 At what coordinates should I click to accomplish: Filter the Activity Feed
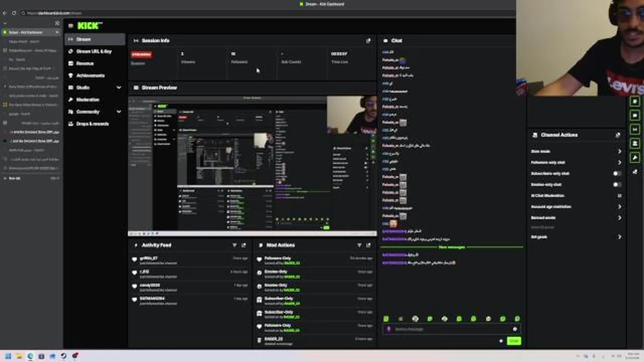pyautogui.click(x=234, y=245)
